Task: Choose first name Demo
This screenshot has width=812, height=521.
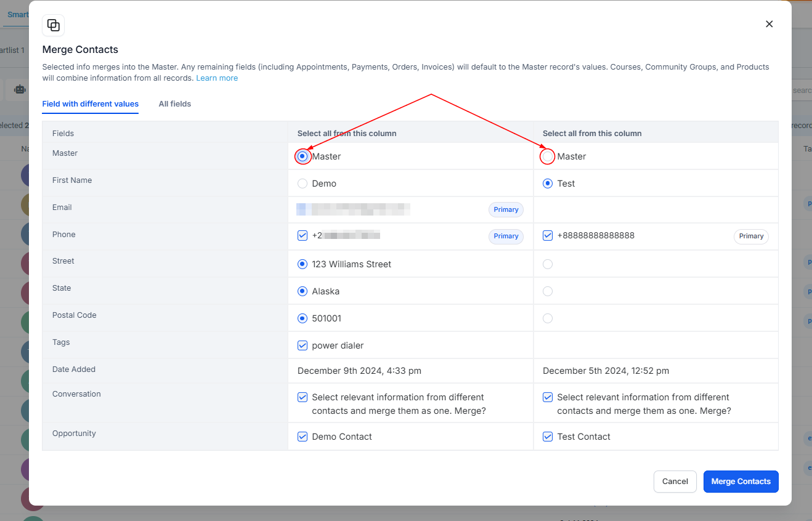Action: tap(302, 184)
